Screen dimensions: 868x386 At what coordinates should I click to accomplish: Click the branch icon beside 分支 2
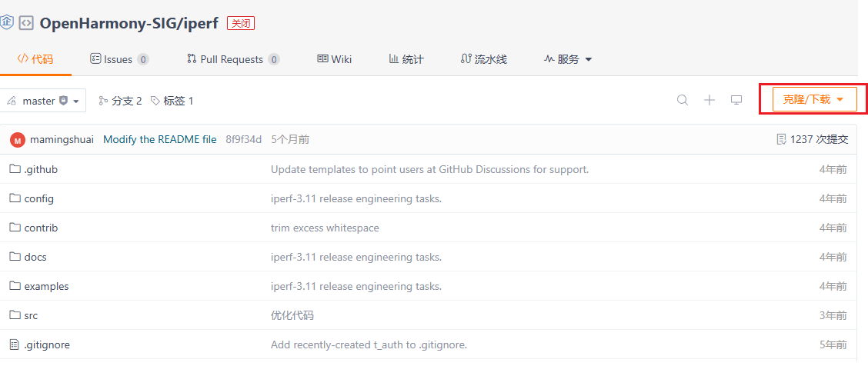(103, 101)
